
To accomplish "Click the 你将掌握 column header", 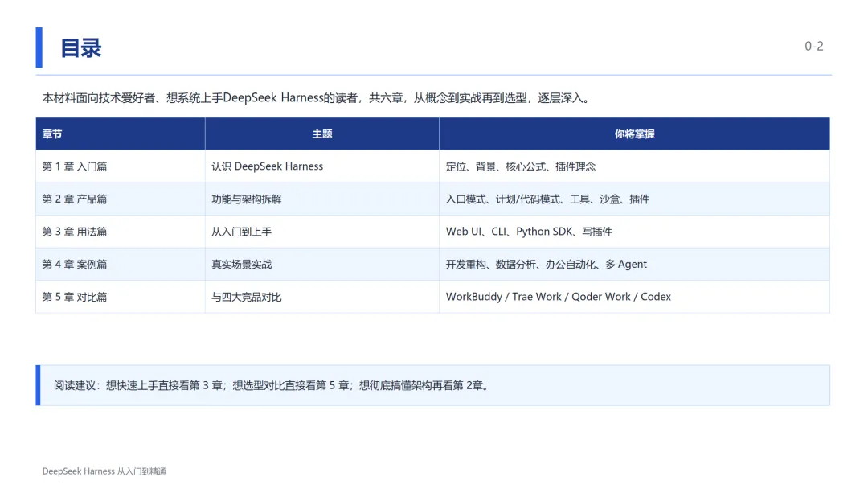I will pyautogui.click(x=634, y=134).
